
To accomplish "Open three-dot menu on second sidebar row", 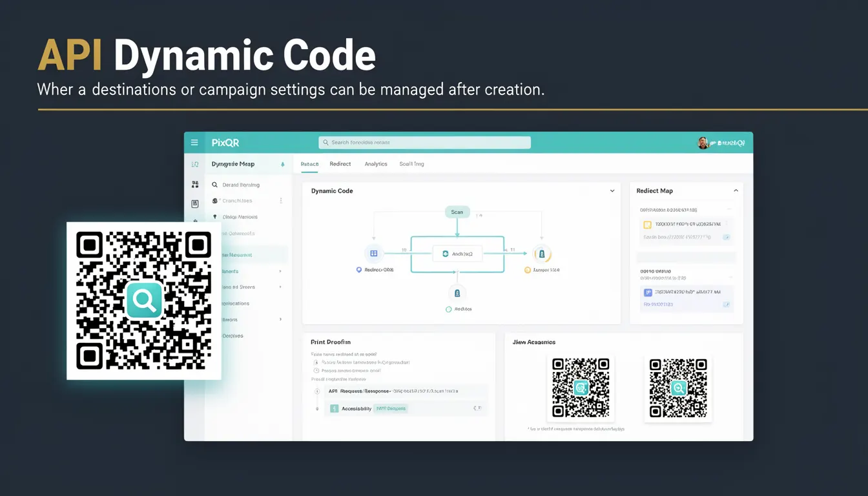I will pos(281,201).
